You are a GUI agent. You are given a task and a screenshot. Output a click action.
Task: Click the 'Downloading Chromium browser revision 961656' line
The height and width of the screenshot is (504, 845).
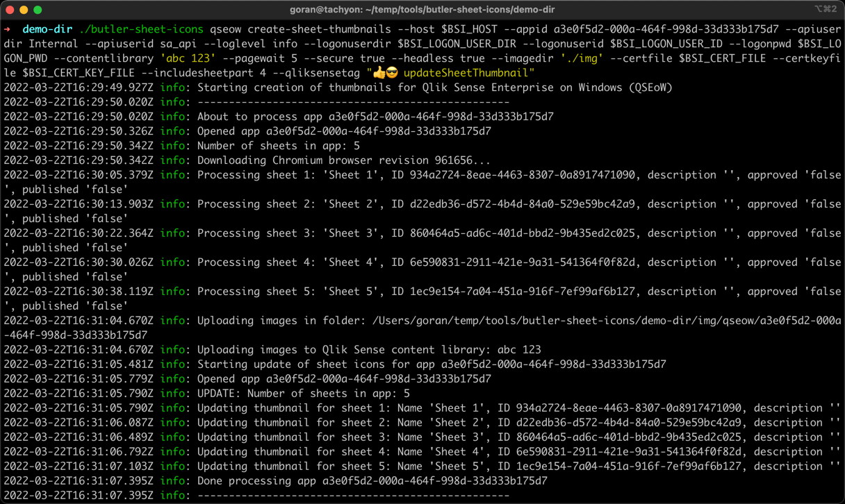coord(247,160)
